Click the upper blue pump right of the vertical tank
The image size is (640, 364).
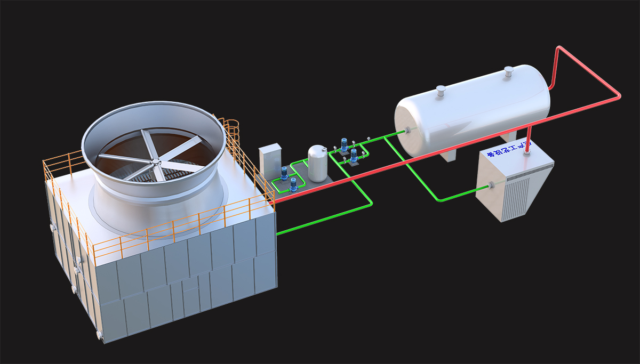click(344, 144)
